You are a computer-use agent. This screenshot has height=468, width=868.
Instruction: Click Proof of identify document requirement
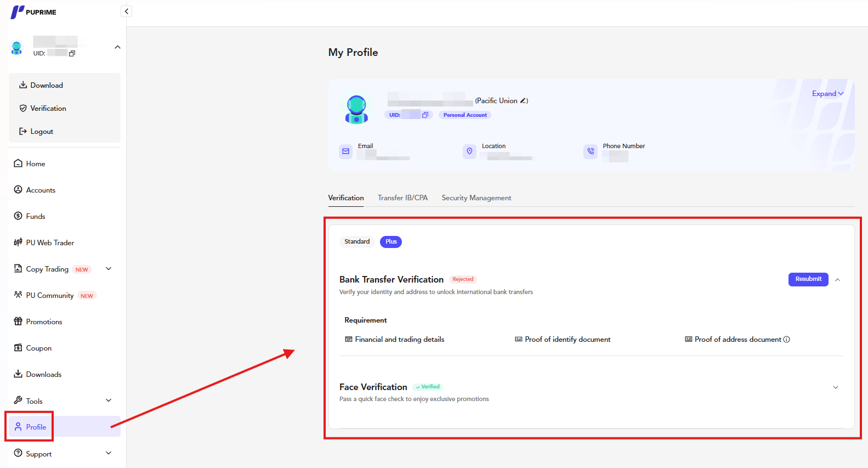point(563,340)
